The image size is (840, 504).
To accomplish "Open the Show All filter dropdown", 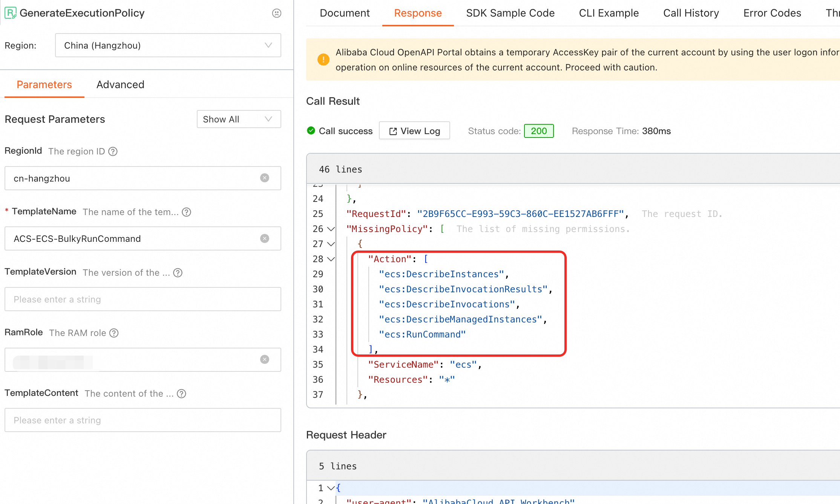I will (x=239, y=119).
